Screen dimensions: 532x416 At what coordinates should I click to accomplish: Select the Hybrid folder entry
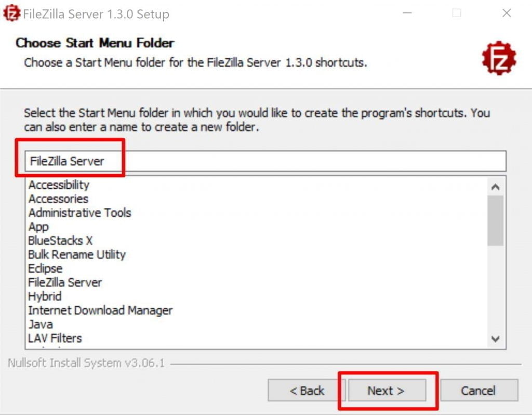(x=45, y=297)
